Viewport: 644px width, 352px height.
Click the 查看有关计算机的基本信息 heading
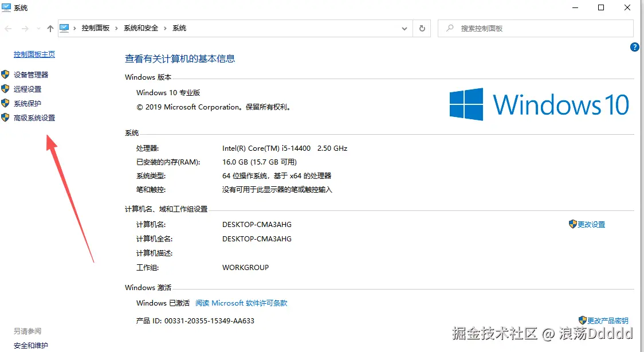pyautogui.click(x=180, y=58)
